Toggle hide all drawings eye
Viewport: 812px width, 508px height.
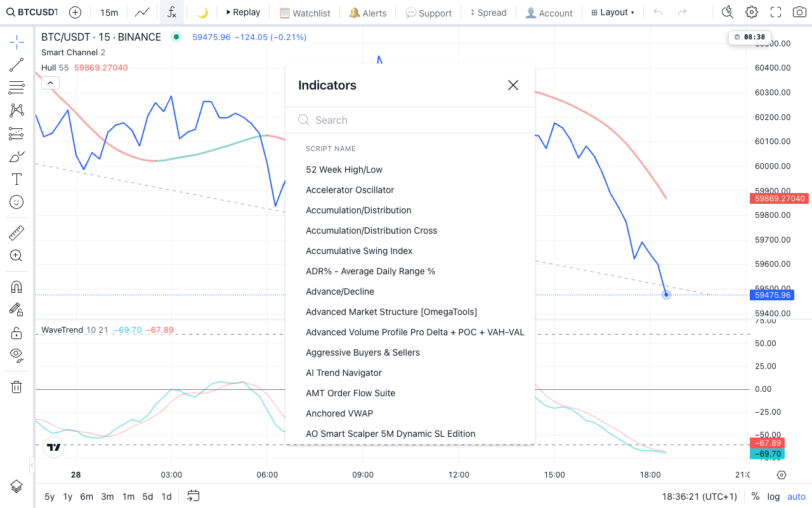pyautogui.click(x=16, y=356)
